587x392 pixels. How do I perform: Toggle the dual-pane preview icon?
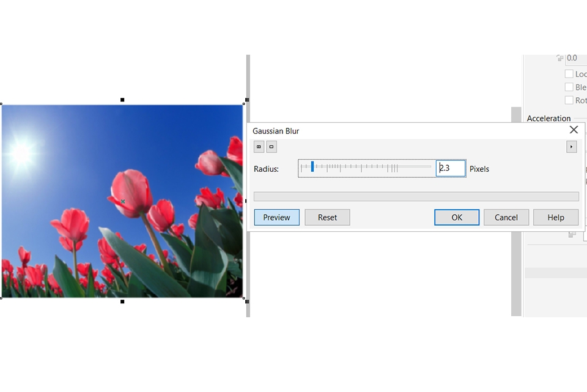(258, 146)
